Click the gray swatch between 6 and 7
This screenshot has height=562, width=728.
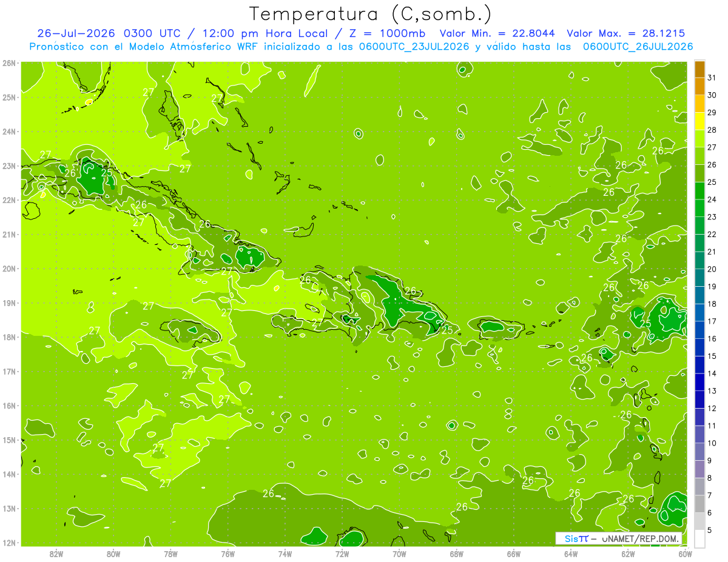[x=699, y=504]
